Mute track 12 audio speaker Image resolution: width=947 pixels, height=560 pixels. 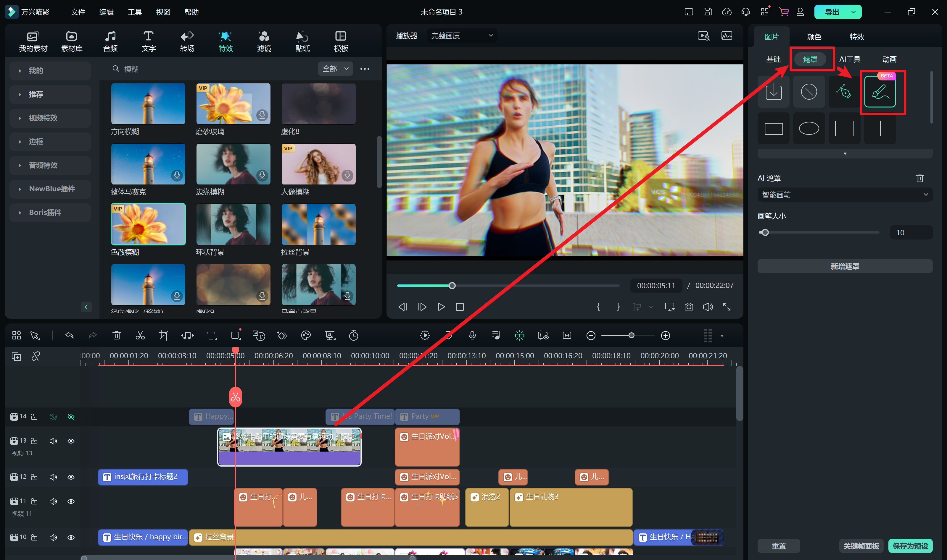coord(53,477)
